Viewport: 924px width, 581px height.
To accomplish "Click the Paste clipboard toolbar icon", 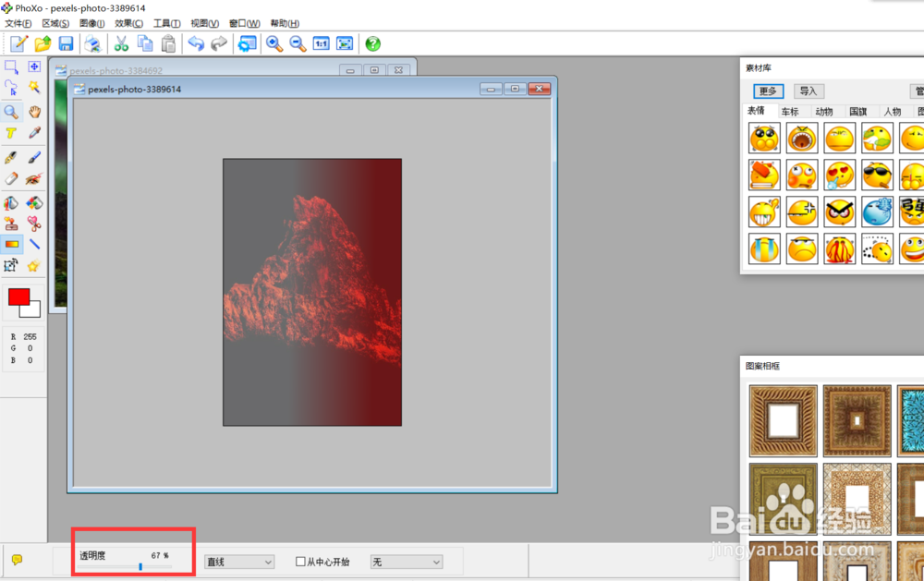I will coord(168,43).
